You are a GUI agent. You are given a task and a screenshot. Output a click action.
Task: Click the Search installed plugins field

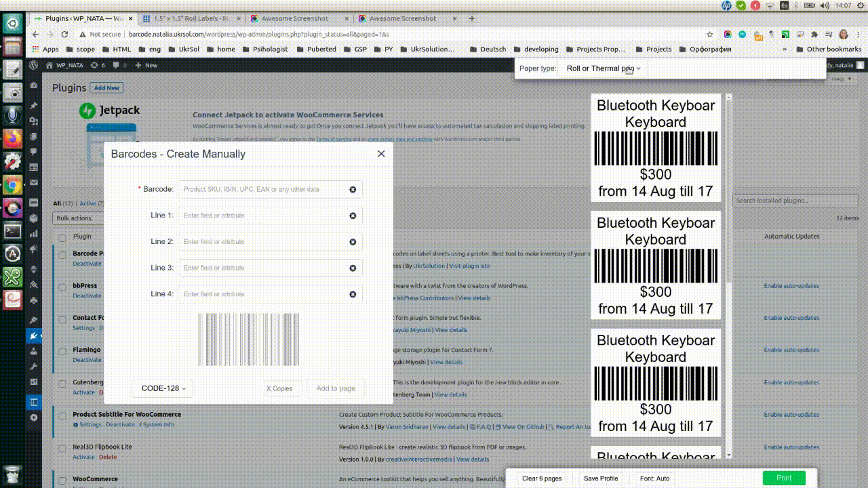click(x=796, y=201)
